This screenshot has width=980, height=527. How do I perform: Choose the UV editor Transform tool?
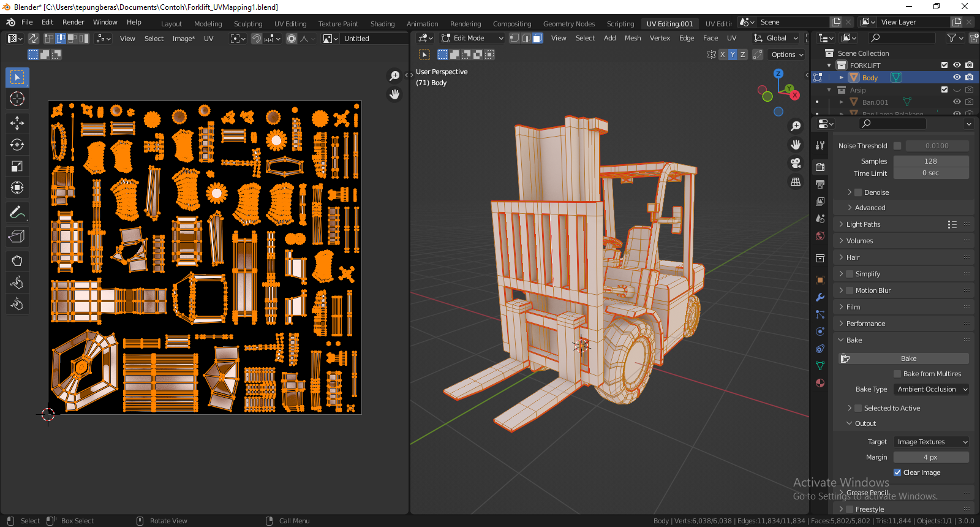pyautogui.click(x=17, y=188)
